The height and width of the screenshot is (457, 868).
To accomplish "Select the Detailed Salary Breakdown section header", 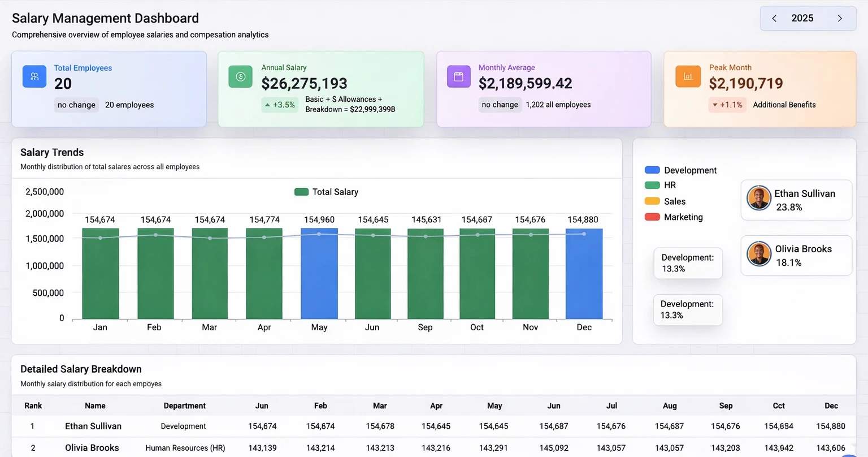I will 81,369.
